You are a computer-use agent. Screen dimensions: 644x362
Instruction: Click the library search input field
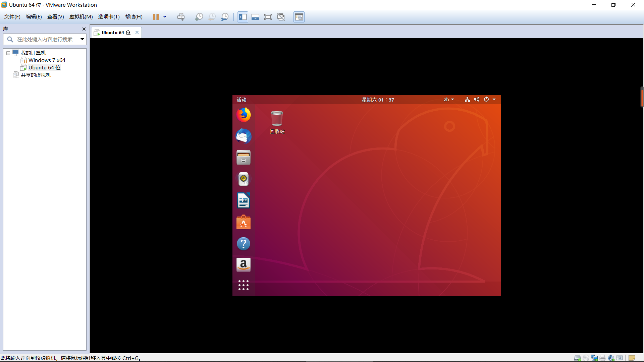45,39
